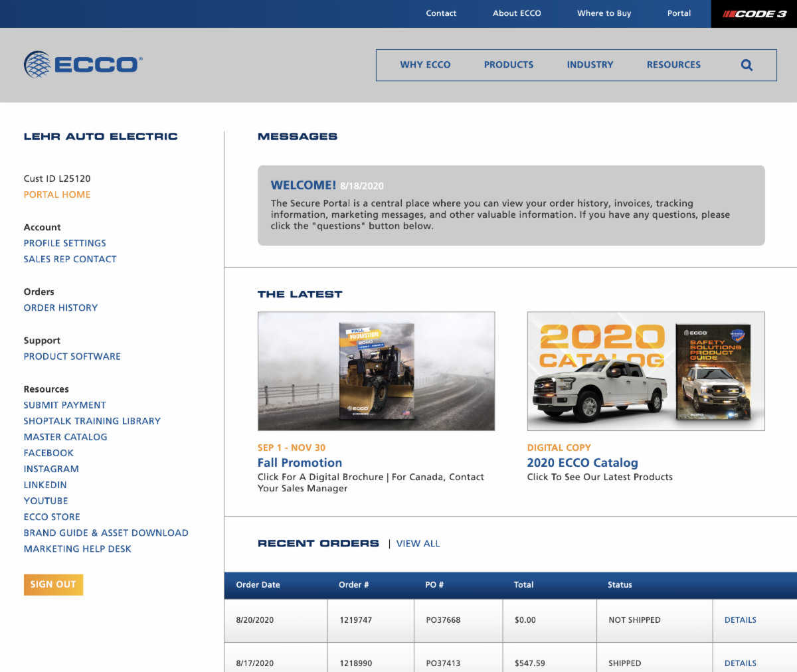Go to BRAND GUIDE & ASSET DOWNLOAD
This screenshot has height=672, width=797.
click(106, 532)
